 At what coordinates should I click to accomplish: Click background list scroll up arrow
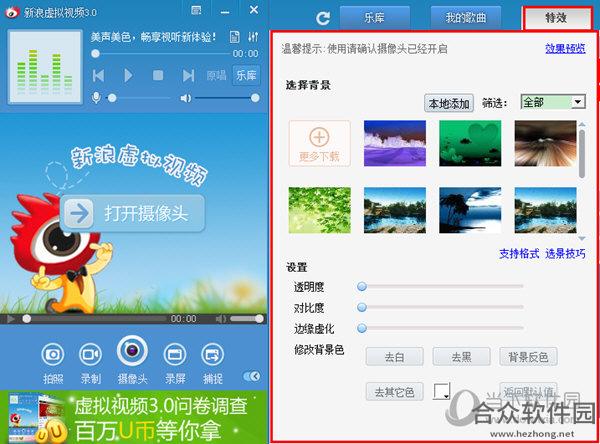click(582, 124)
